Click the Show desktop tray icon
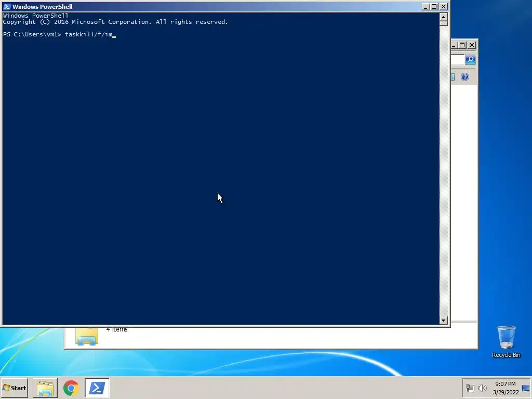The height and width of the screenshot is (399, 532). pyautogui.click(x=526, y=388)
